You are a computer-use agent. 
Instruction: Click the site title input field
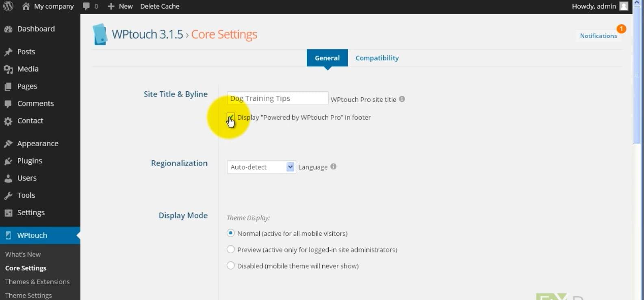click(x=278, y=98)
